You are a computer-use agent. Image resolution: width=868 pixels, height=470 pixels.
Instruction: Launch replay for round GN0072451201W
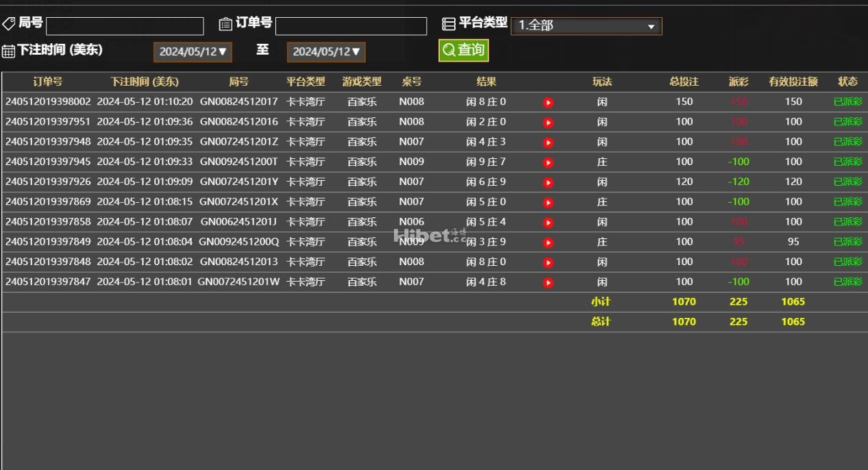[548, 282]
